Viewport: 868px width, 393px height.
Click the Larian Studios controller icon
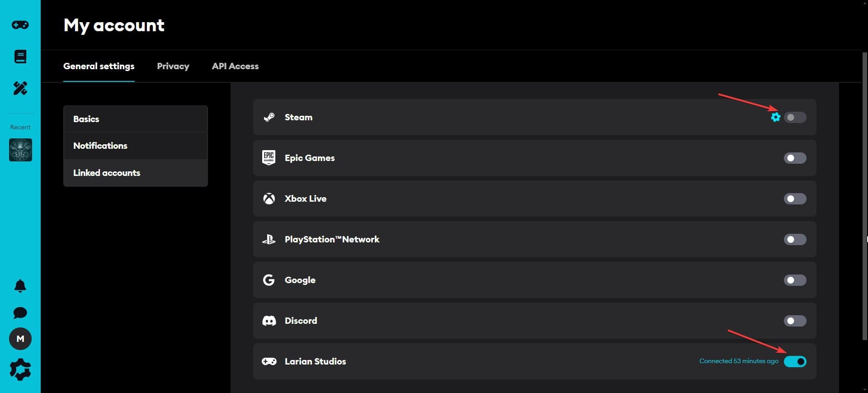(x=269, y=361)
